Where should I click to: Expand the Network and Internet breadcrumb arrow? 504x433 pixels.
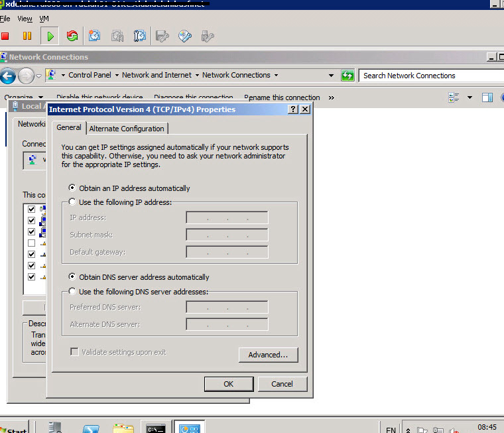pos(197,75)
